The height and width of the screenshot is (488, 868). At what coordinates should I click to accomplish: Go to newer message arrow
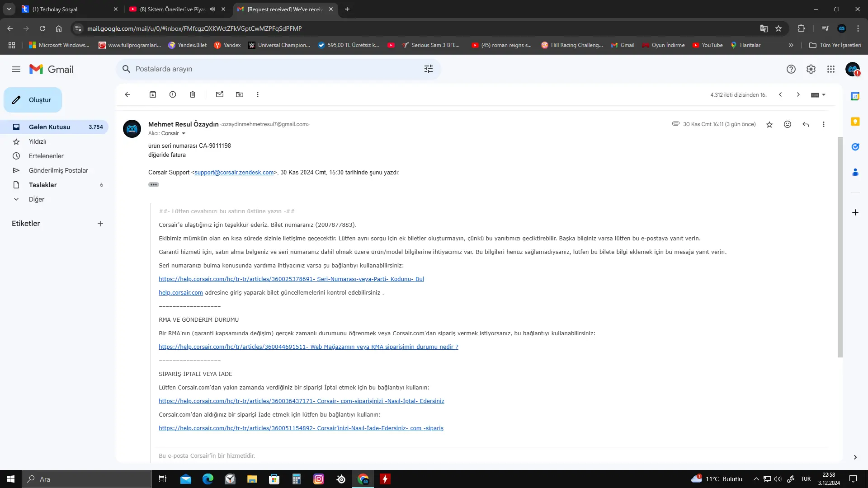[780, 94]
